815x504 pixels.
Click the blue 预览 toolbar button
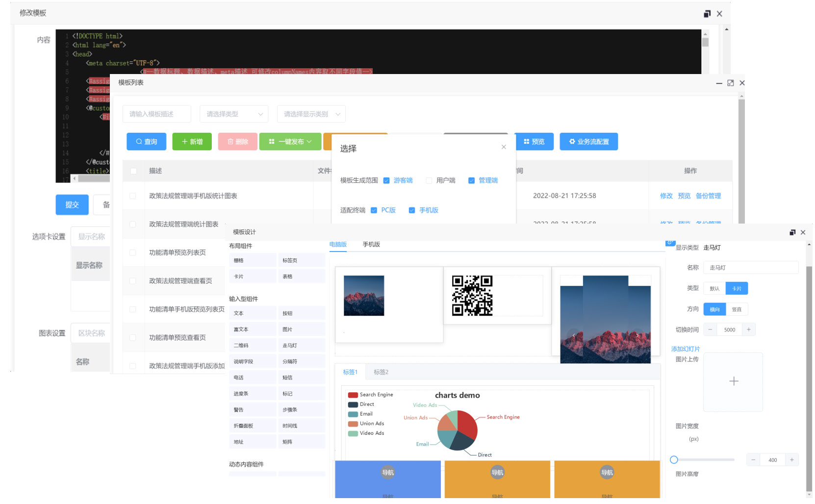(x=534, y=142)
